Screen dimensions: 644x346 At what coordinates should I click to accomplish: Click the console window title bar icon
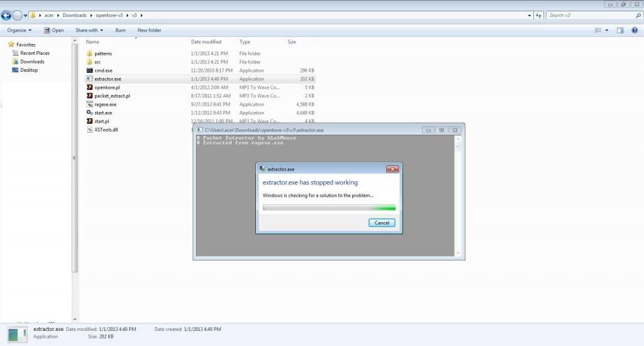199,130
